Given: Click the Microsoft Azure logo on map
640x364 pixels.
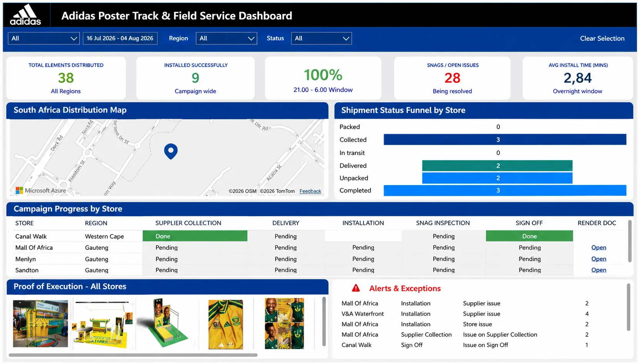Looking at the screenshot, I should click(x=40, y=190).
